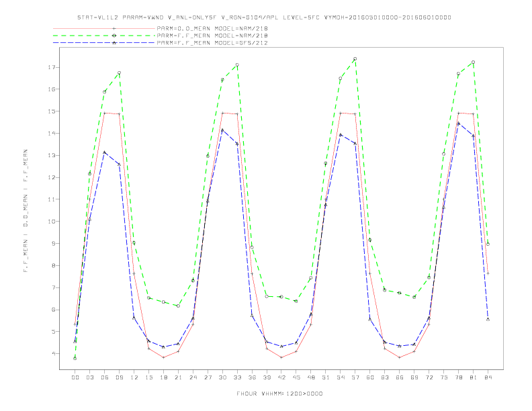This screenshot has height=411, width=532.
Task: Click x-axis tick label 57
Action: (355, 377)
